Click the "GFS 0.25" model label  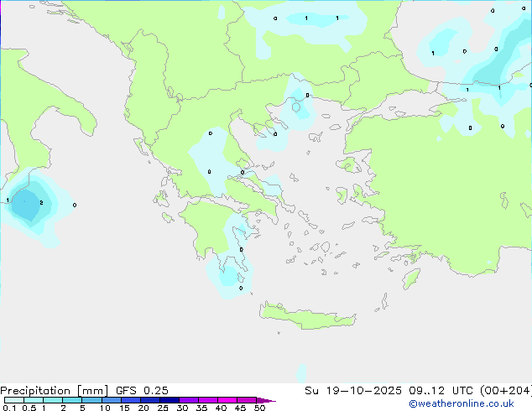pyautogui.click(x=142, y=391)
